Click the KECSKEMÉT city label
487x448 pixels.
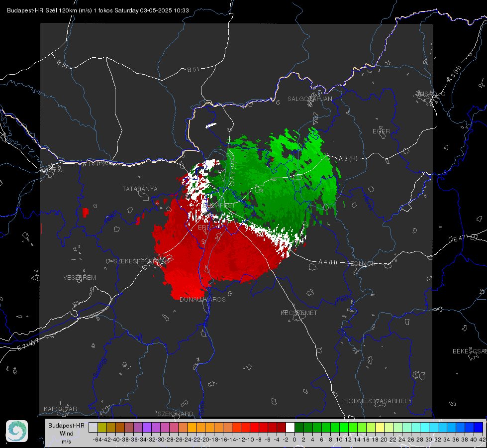coord(299,313)
